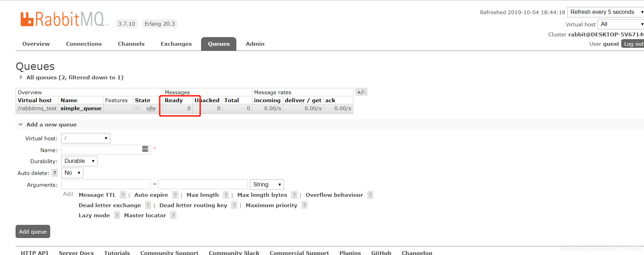644x255 pixels.
Task: Open the Durability dropdown
Action: pos(79,161)
